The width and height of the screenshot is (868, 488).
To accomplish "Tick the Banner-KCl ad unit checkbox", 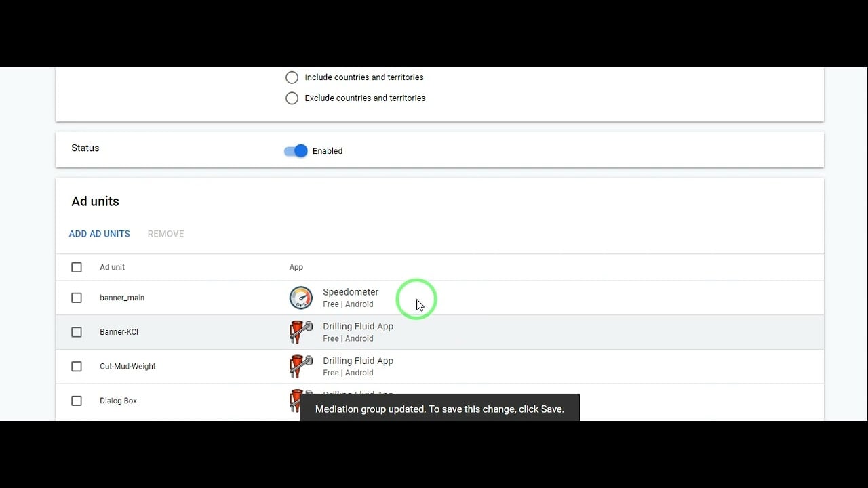I will pyautogui.click(x=77, y=332).
